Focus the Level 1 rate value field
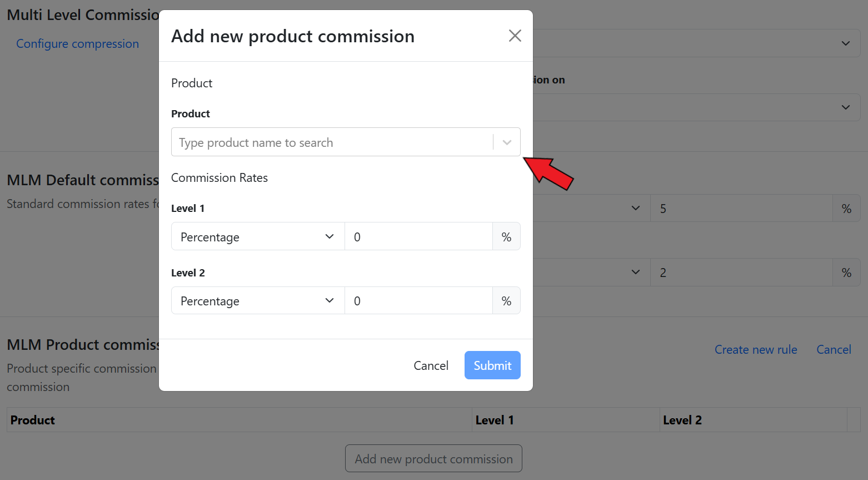Image resolution: width=868 pixels, height=480 pixels. (x=418, y=237)
